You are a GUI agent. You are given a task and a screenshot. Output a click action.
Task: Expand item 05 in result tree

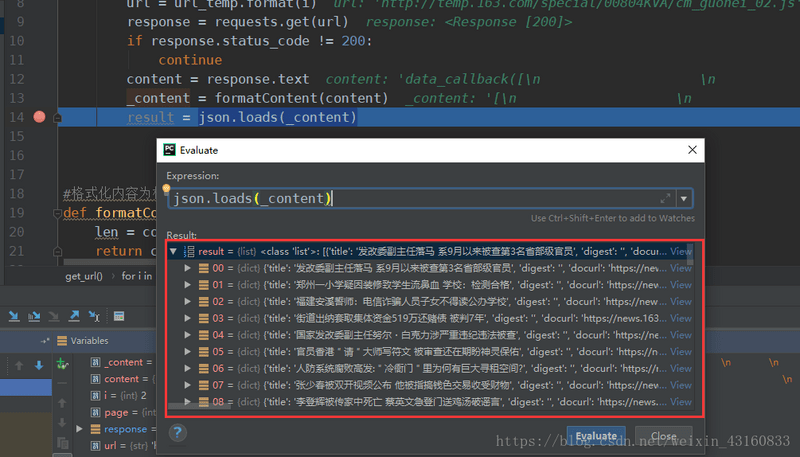coord(187,351)
